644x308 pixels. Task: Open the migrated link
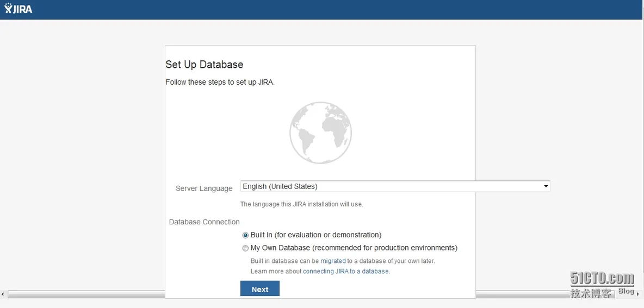click(333, 261)
